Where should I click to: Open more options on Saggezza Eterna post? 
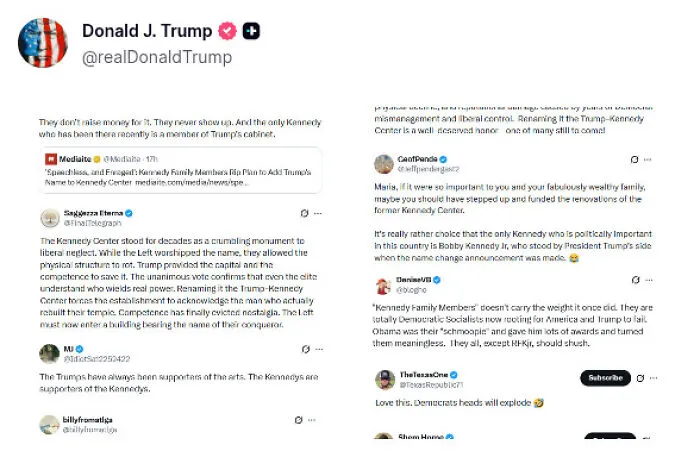[318, 213]
